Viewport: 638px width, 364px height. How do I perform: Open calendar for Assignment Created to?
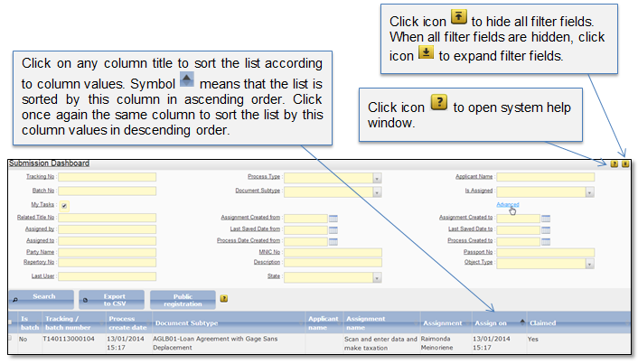pyautogui.click(x=545, y=218)
